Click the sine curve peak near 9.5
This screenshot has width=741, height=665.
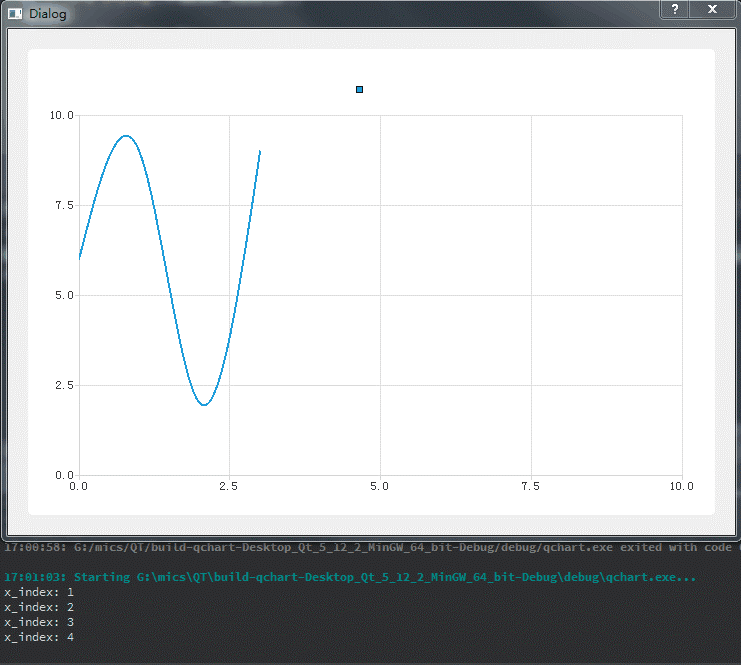point(126,136)
